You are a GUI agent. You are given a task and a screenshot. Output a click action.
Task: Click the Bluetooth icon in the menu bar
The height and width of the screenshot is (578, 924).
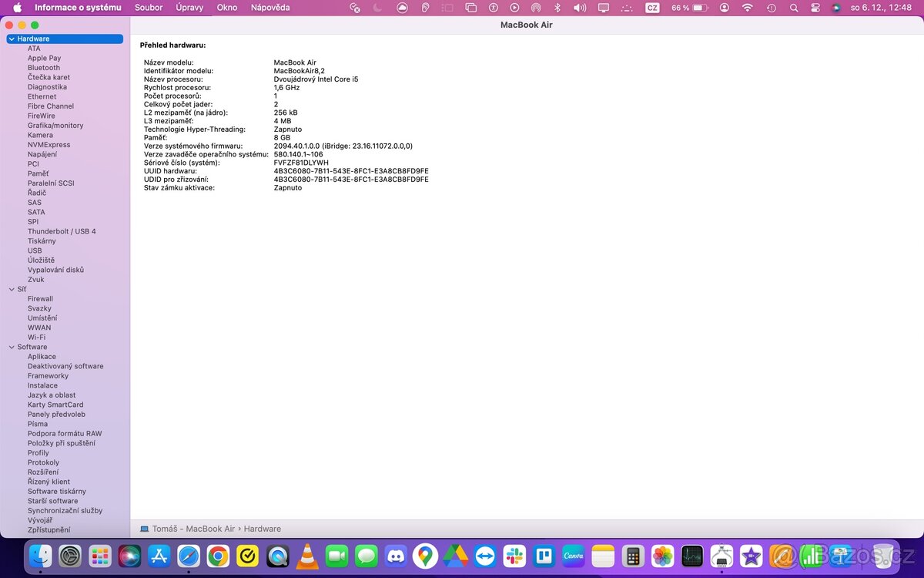(x=557, y=8)
